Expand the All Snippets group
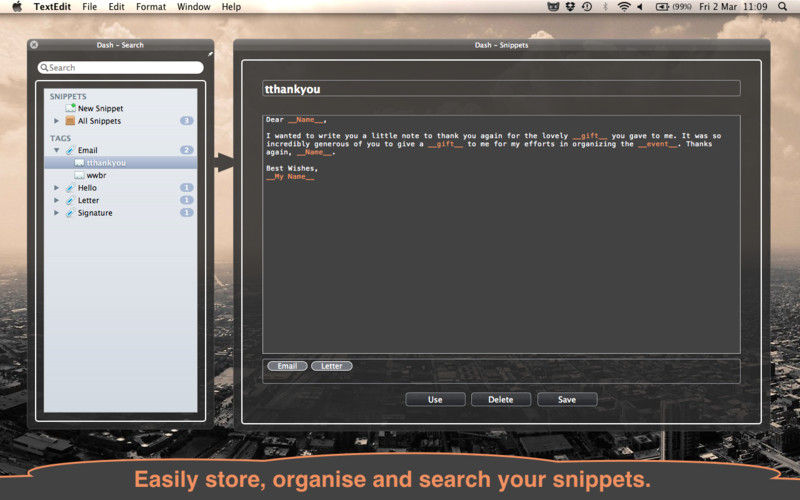800x500 pixels. pyautogui.click(x=56, y=121)
